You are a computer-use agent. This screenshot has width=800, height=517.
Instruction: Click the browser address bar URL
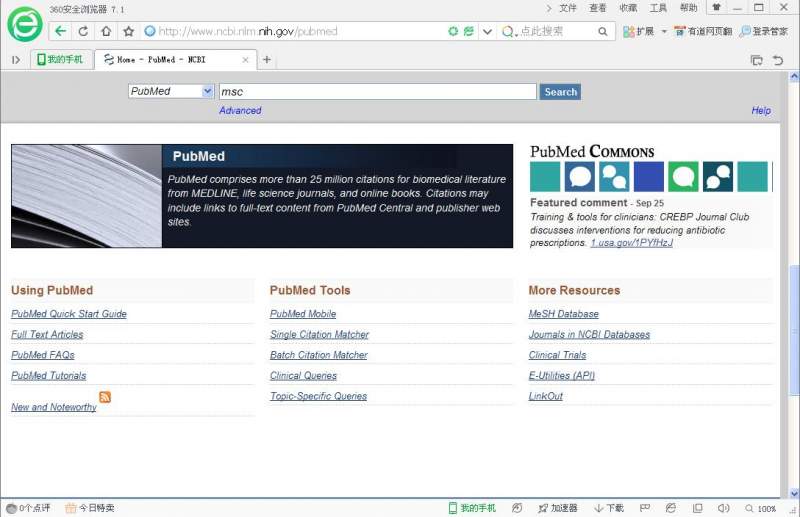248,32
